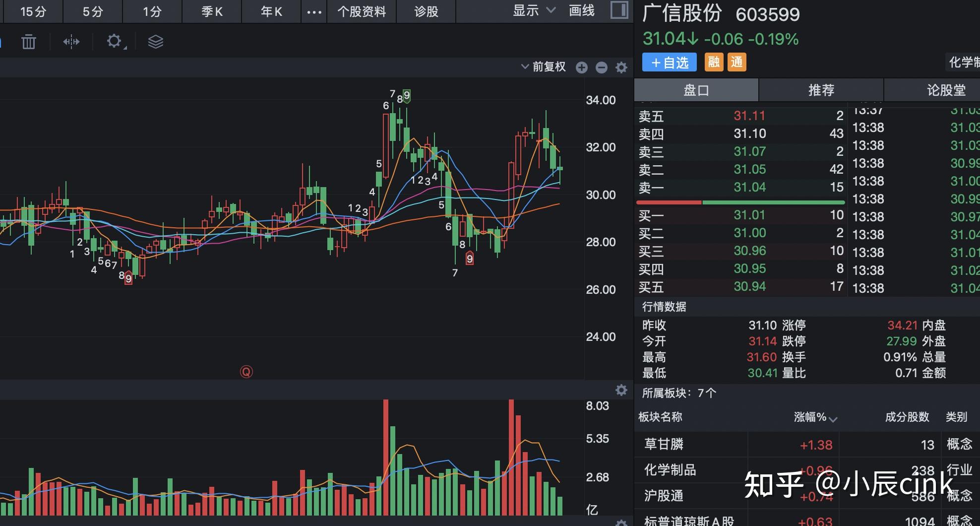Screen dimensions: 980x526
Task: Open the 沪股通 sector row
Action: point(807,496)
